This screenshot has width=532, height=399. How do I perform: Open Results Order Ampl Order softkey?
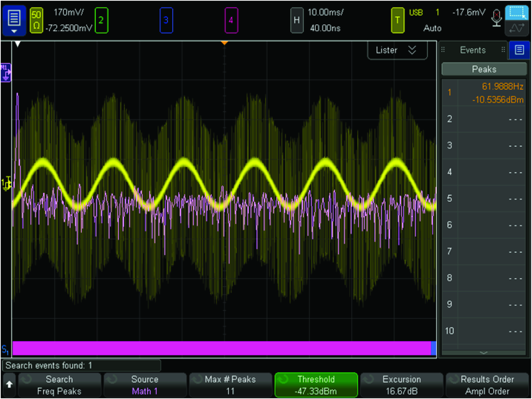click(487, 385)
